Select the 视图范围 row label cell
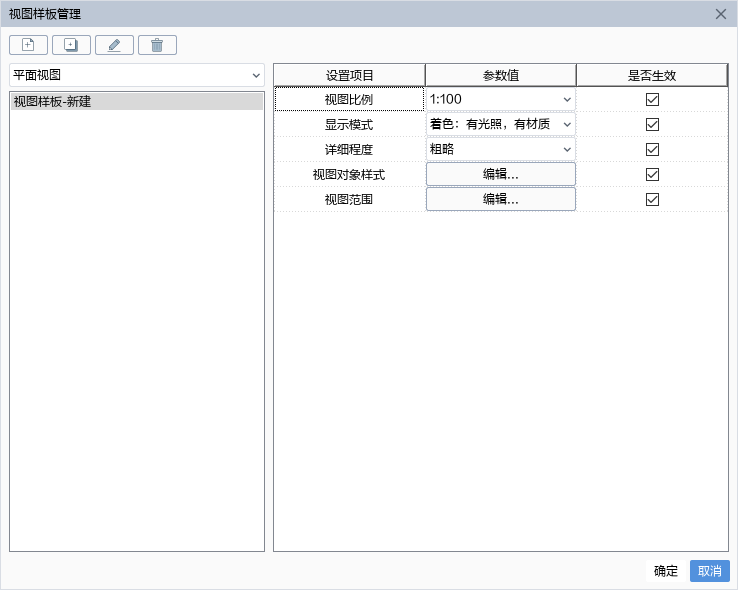 [x=349, y=199]
